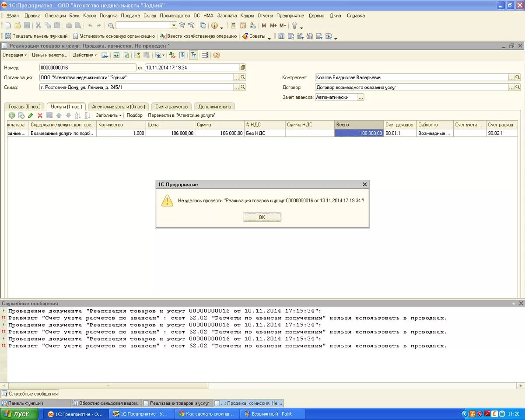
Task: Open the Отчеты menu
Action: tap(265, 16)
